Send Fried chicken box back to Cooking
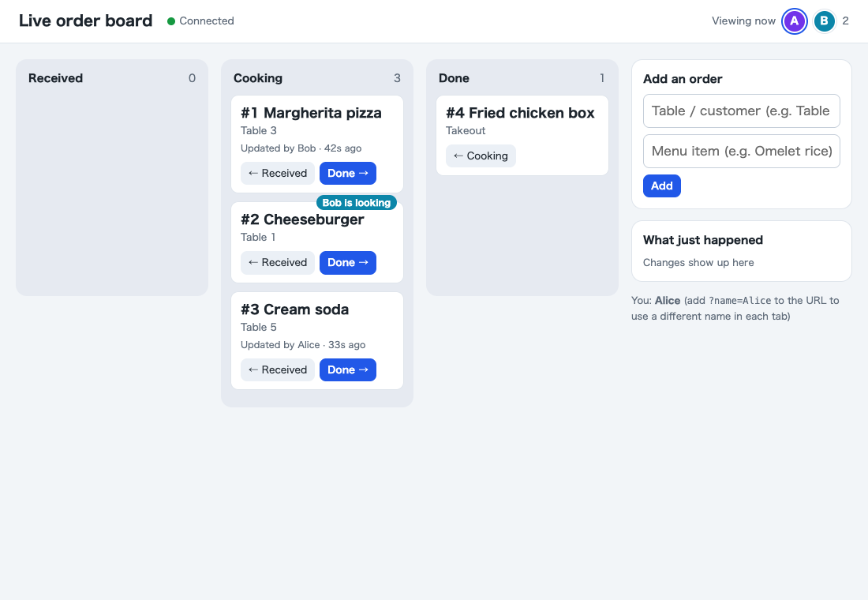 481,156
